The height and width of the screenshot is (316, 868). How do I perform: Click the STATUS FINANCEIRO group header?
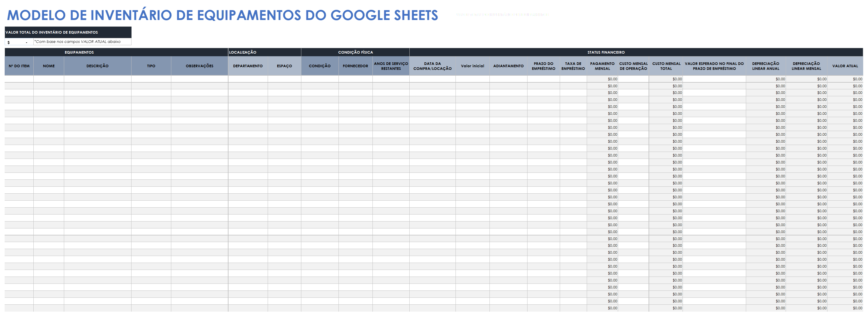tap(636, 52)
